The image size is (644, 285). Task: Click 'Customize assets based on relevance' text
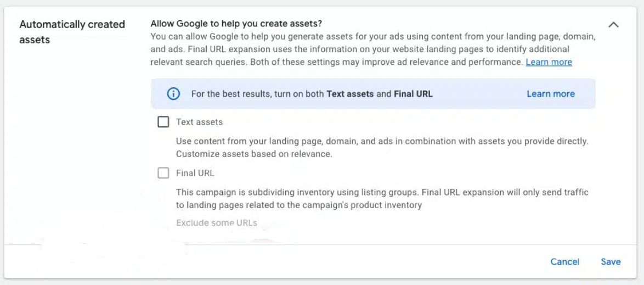point(254,154)
